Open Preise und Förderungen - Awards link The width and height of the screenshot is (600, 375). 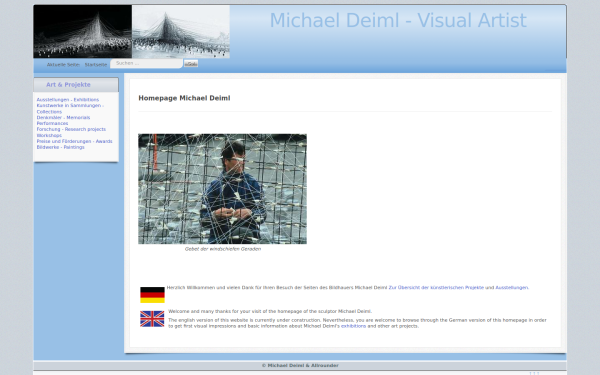coord(75,141)
